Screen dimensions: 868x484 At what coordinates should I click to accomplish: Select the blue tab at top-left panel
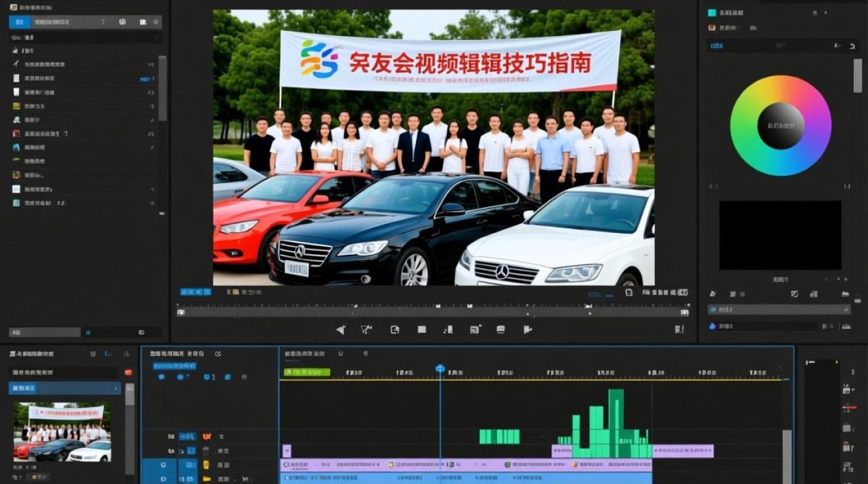[x=19, y=22]
